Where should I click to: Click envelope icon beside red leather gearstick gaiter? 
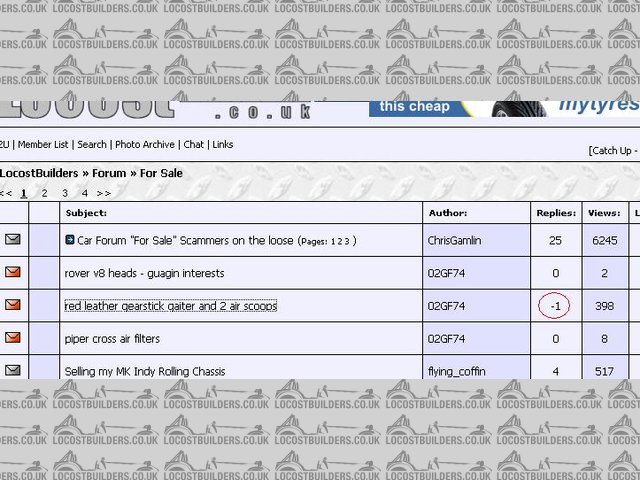coord(13,305)
